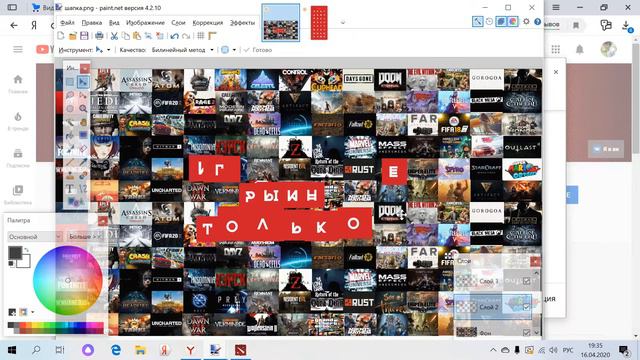
Task: Select the Text tool (T)
Action: click(70, 189)
